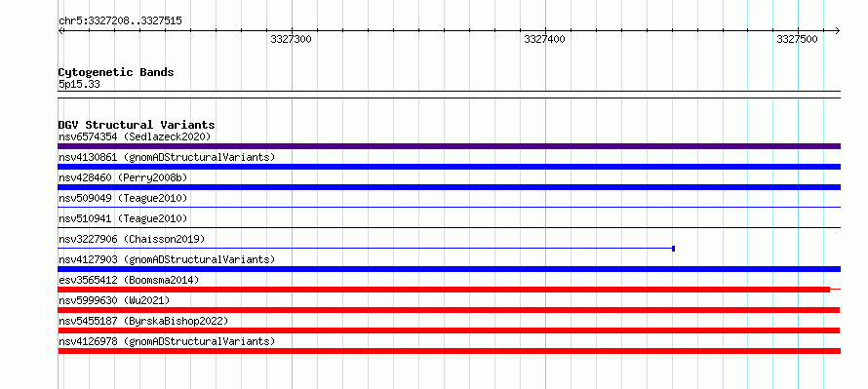
Task: Click the Cytogenetic Bands track title
Action: (x=116, y=72)
